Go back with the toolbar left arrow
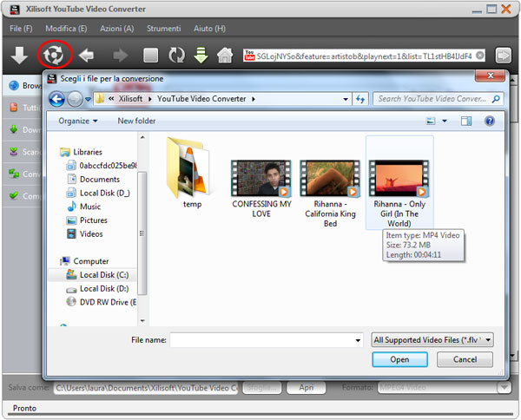 (x=86, y=56)
